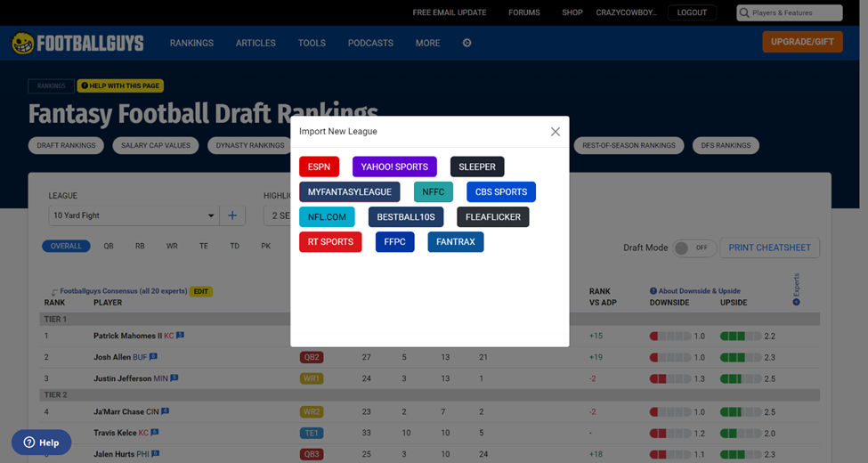868x463 pixels.
Task: Filter rankings by RB
Action: coord(140,246)
